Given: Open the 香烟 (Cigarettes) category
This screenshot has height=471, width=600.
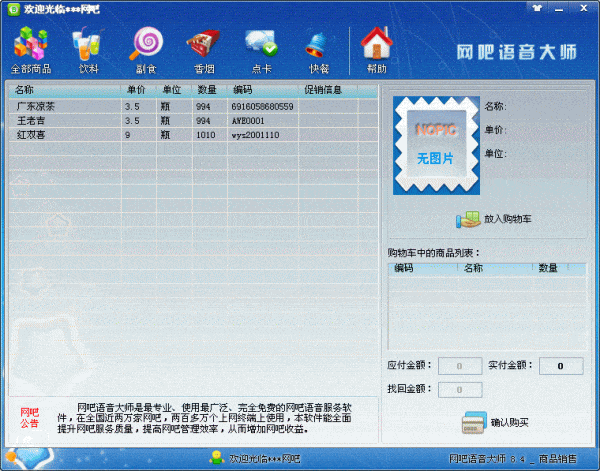Looking at the screenshot, I should click(203, 51).
